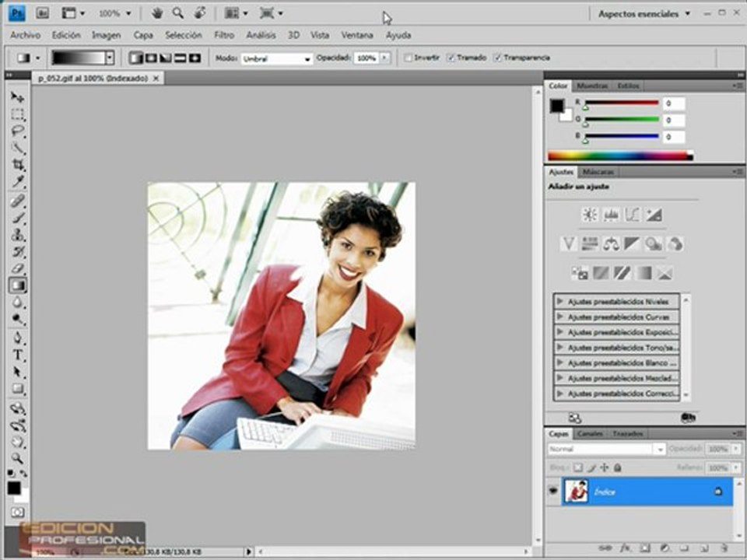Click the Levels adjustment icon
The width and height of the screenshot is (747, 560).
611,215
